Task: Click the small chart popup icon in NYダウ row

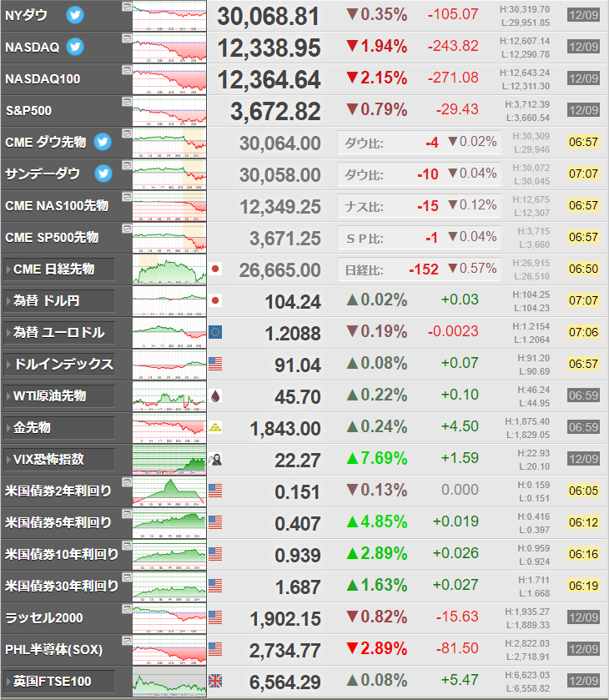Action: pyautogui.click(x=127, y=7)
